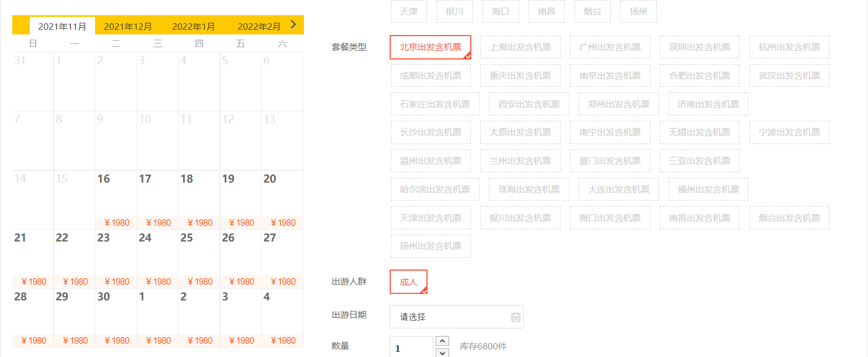The image size is (868, 357).
Task: Switch to the 2022年1月 tab
Action: pyautogui.click(x=194, y=26)
